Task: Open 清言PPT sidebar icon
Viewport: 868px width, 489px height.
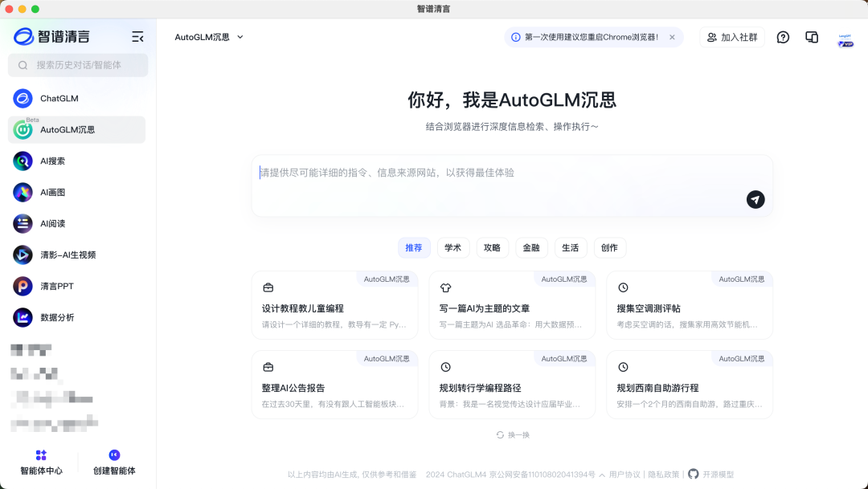Action: (x=23, y=286)
